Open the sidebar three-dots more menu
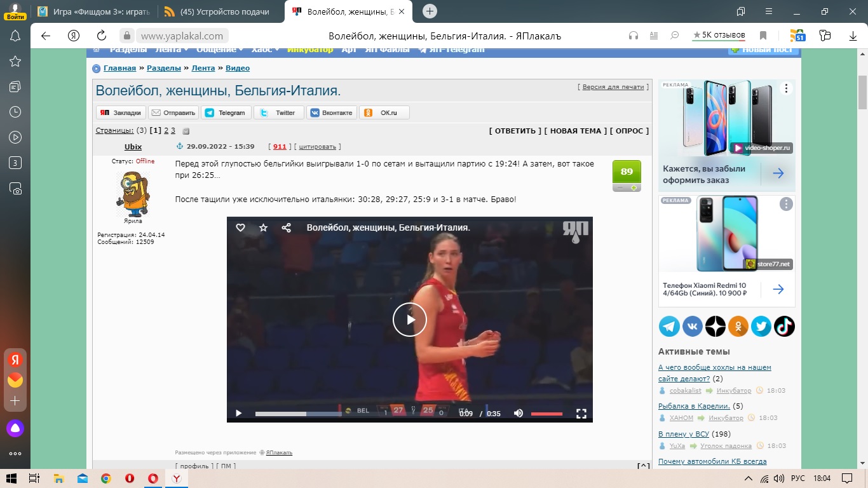Viewport: 868px width, 488px height. pyautogui.click(x=15, y=454)
